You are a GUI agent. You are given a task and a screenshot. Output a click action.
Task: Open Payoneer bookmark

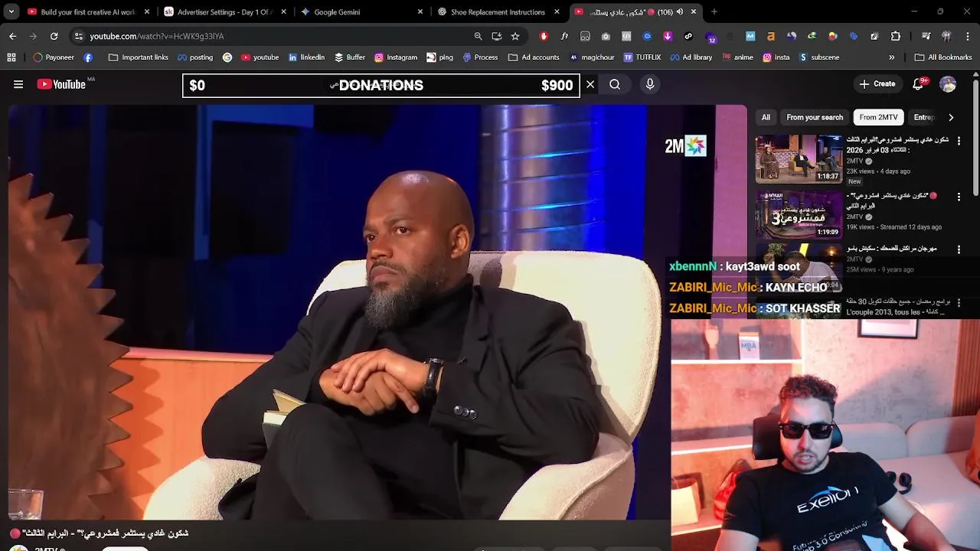point(54,57)
